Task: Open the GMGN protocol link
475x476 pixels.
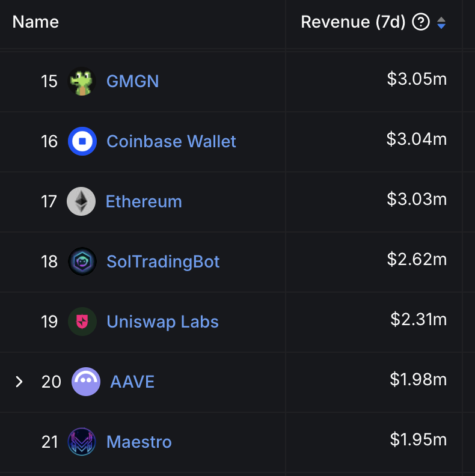Action: [132, 81]
